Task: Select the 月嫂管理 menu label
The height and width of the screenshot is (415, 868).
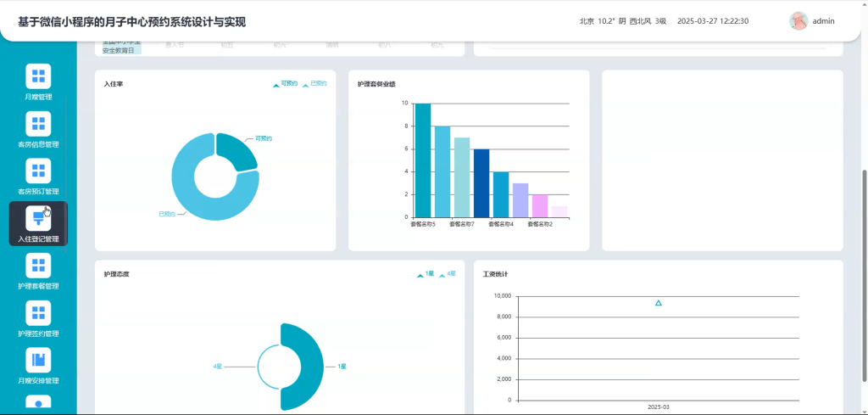Action: click(x=38, y=97)
